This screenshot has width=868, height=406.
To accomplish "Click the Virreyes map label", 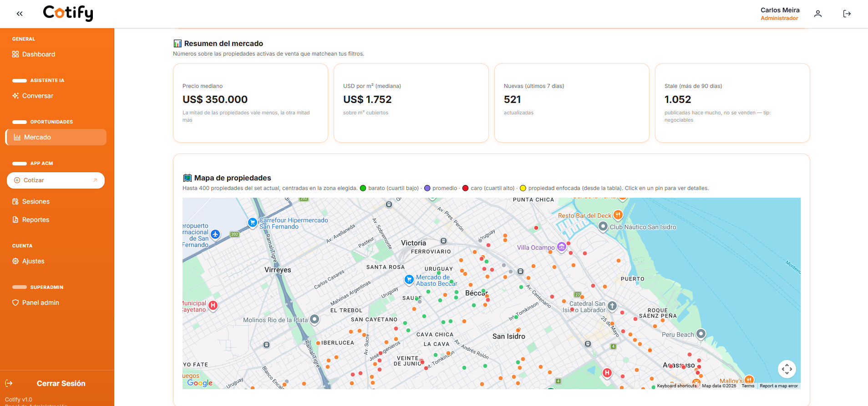I will pyautogui.click(x=278, y=270).
